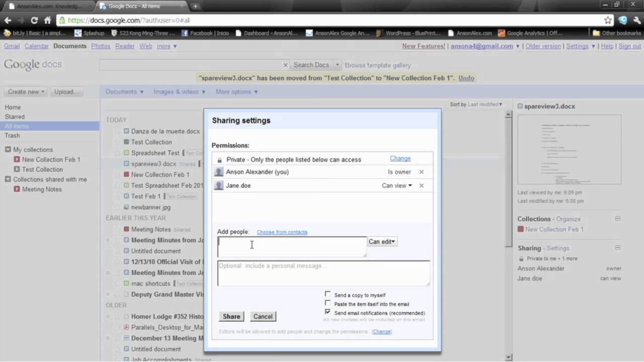Click the X next to Is owner

click(422, 172)
